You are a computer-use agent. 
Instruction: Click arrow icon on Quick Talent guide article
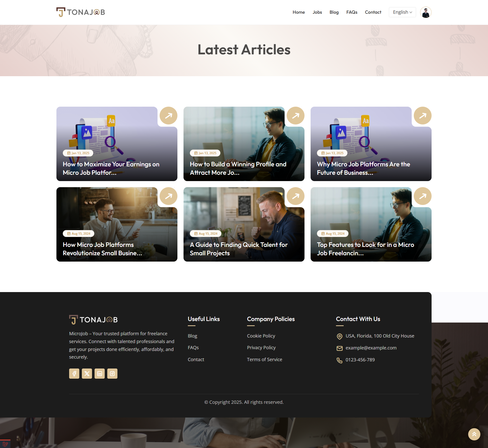click(296, 196)
